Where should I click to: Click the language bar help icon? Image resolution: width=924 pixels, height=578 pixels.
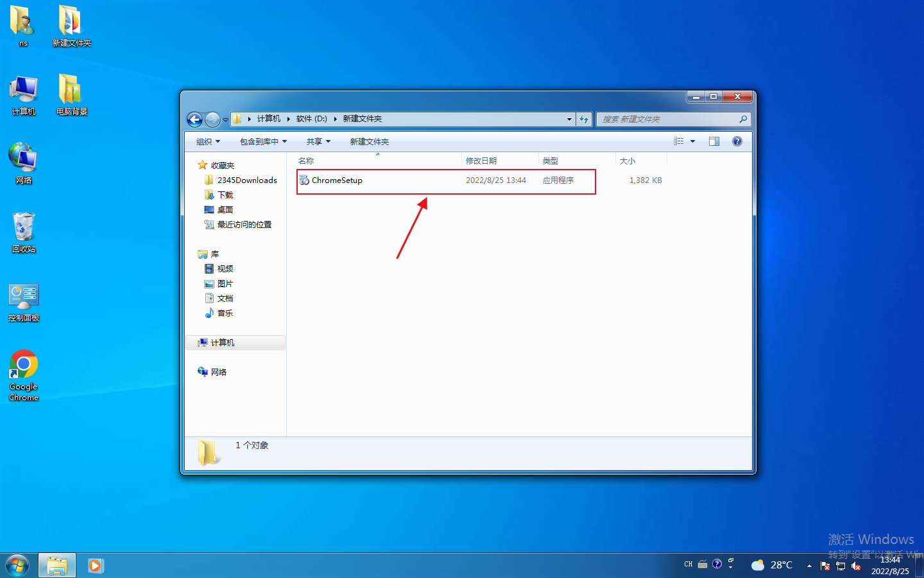(717, 564)
